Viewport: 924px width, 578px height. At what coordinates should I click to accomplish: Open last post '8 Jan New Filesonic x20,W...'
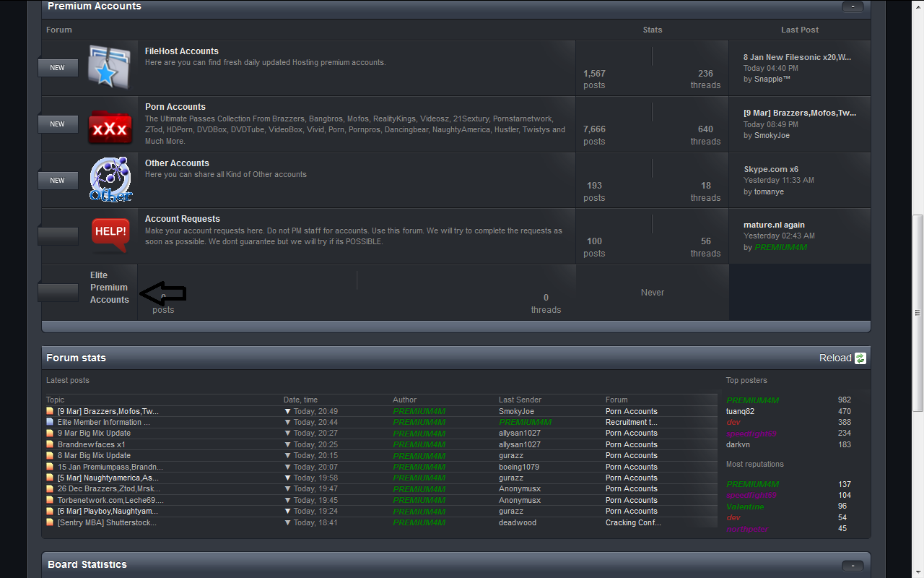click(x=798, y=57)
